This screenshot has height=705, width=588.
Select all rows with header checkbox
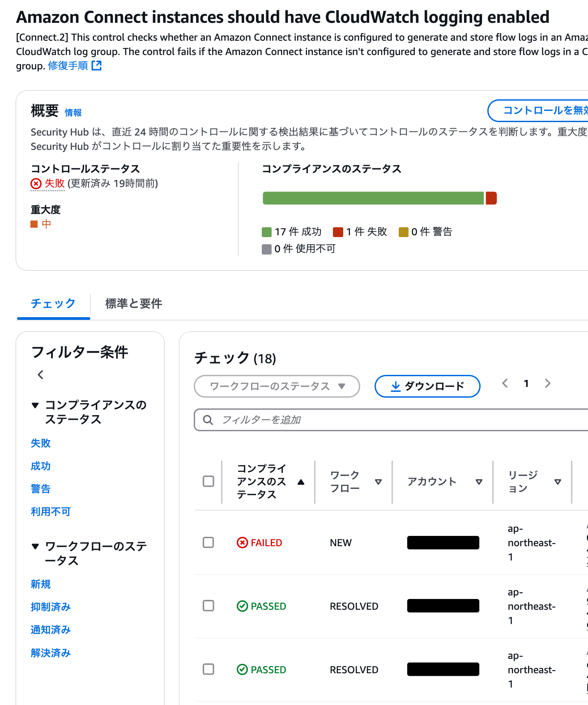209,481
